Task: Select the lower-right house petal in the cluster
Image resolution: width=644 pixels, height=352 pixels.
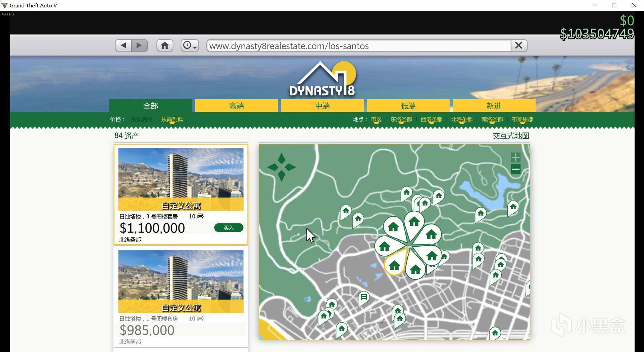Action: pos(431,256)
